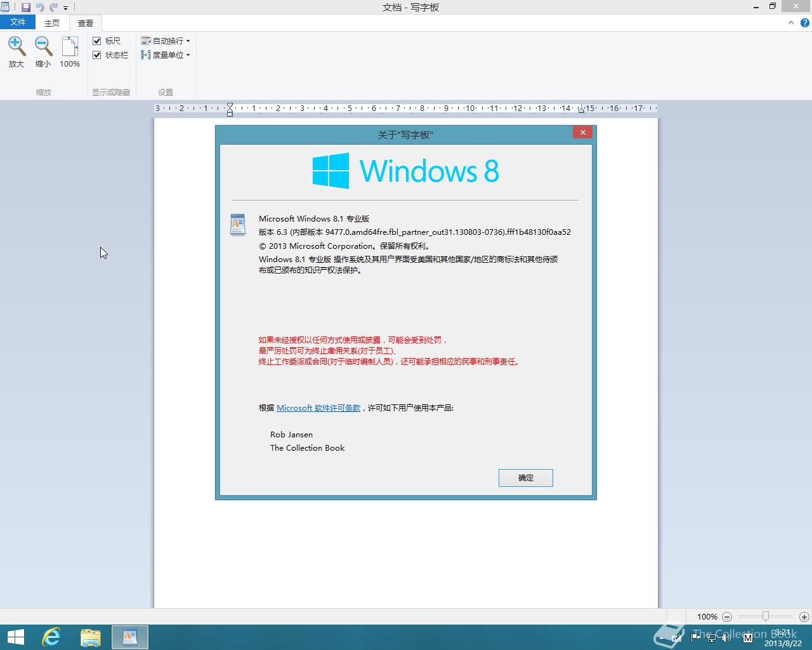
Task: Open the Windows Start button on taskbar
Action: pos(15,637)
